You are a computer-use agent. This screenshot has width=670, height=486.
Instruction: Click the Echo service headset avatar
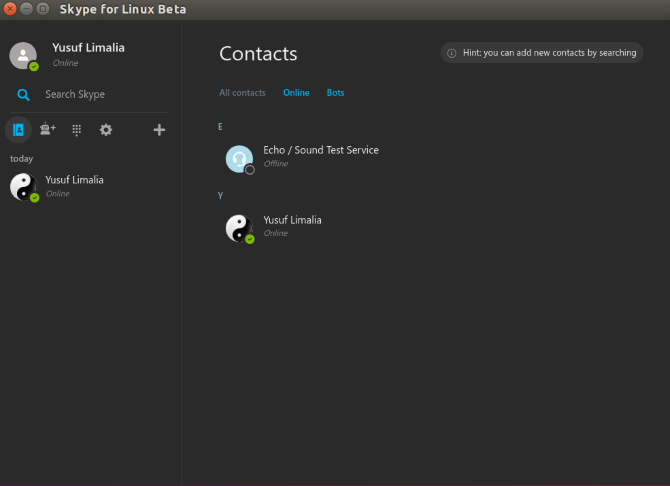(239, 159)
